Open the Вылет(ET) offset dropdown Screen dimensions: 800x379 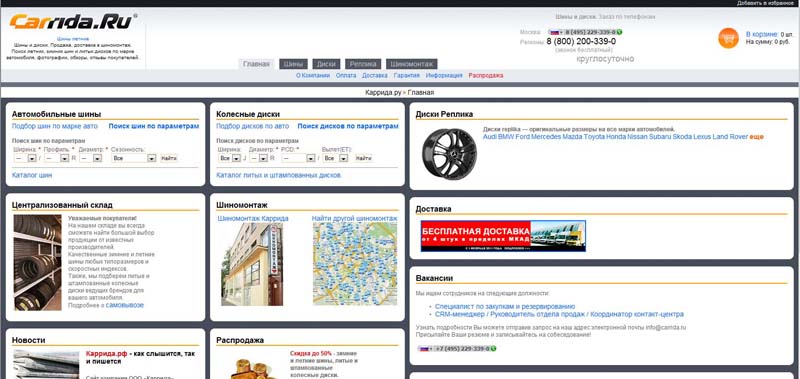tap(335, 159)
